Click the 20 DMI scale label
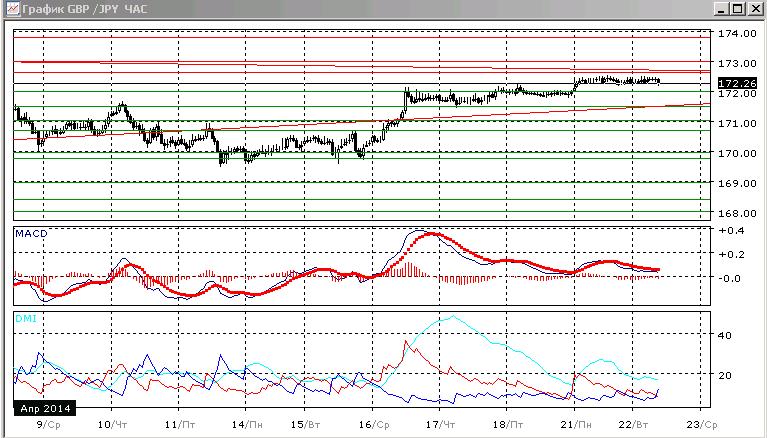Image resolution: width=767 pixels, height=438 pixels. pos(725,375)
